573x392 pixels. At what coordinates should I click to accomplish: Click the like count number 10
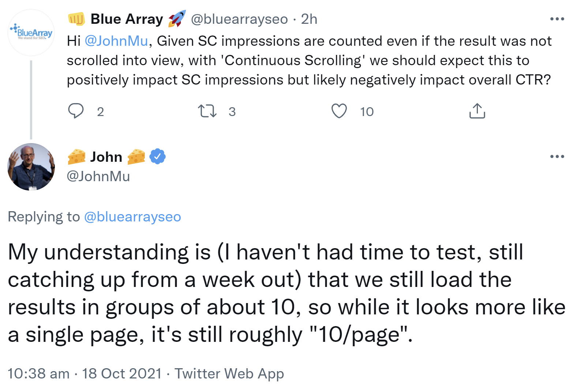367,112
